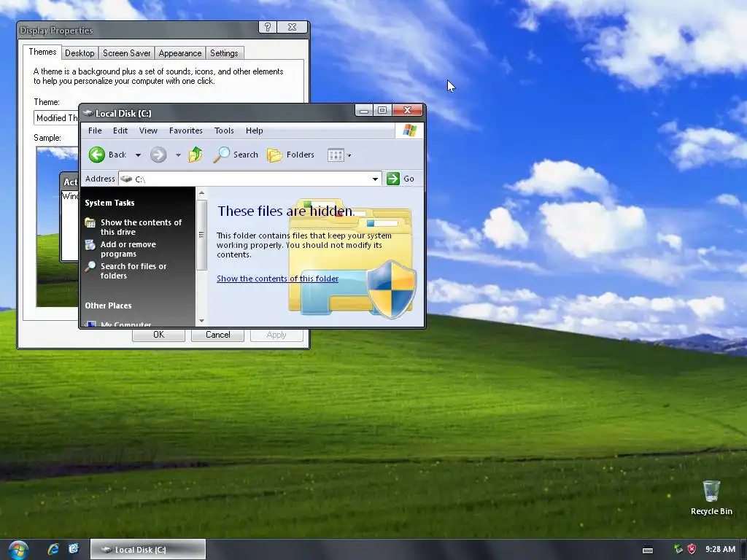
Task: Click the sidebar scroll down arrow
Action: (x=201, y=321)
